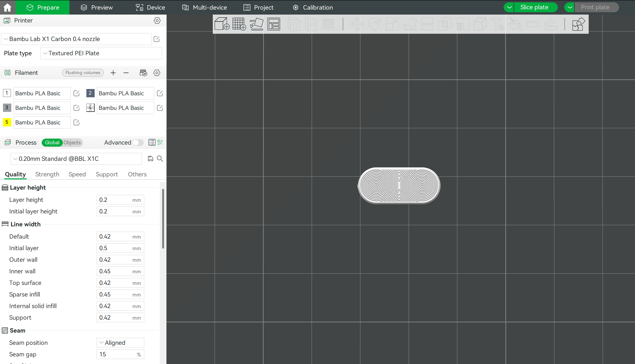Click the settings panel vertical scrollbar
Image resolution: width=635 pixels, height=364 pixels.
pyautogui.click(x=163, y=218)
